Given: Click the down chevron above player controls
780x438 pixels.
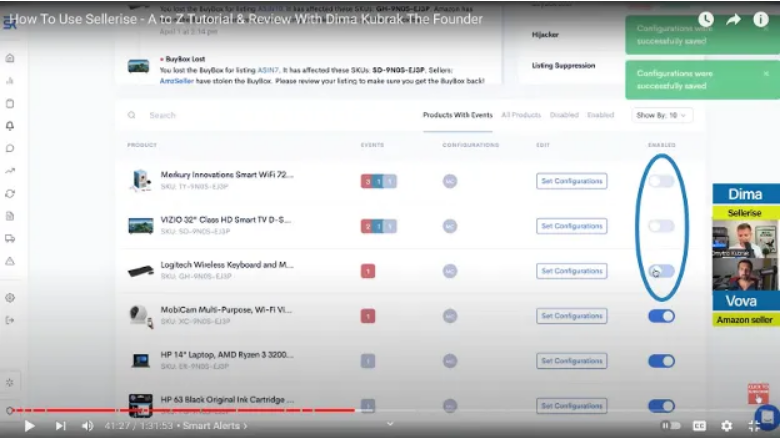Looking at the screenshot, I should [x=390, y=424].
